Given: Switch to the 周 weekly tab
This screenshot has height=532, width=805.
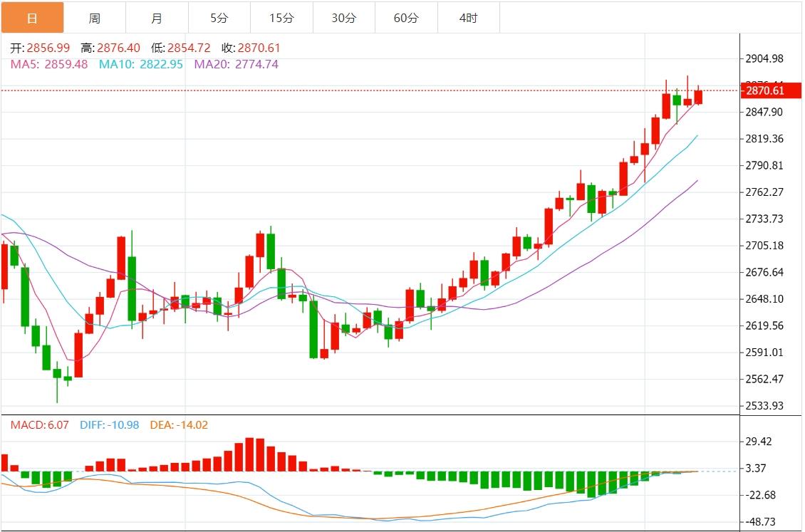Looking at the screenshot, I should pyautogui.click(x=95, y=18).
